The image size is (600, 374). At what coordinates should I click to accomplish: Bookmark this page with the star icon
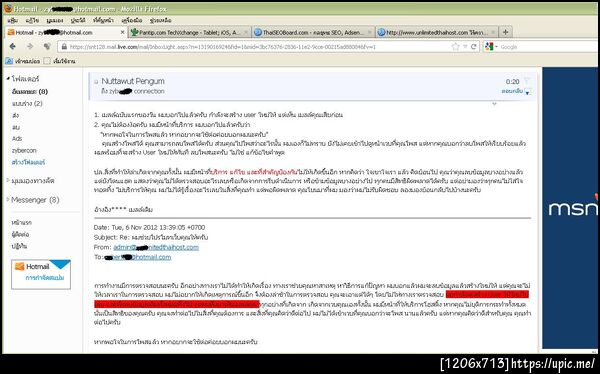(x=455, y=47)
